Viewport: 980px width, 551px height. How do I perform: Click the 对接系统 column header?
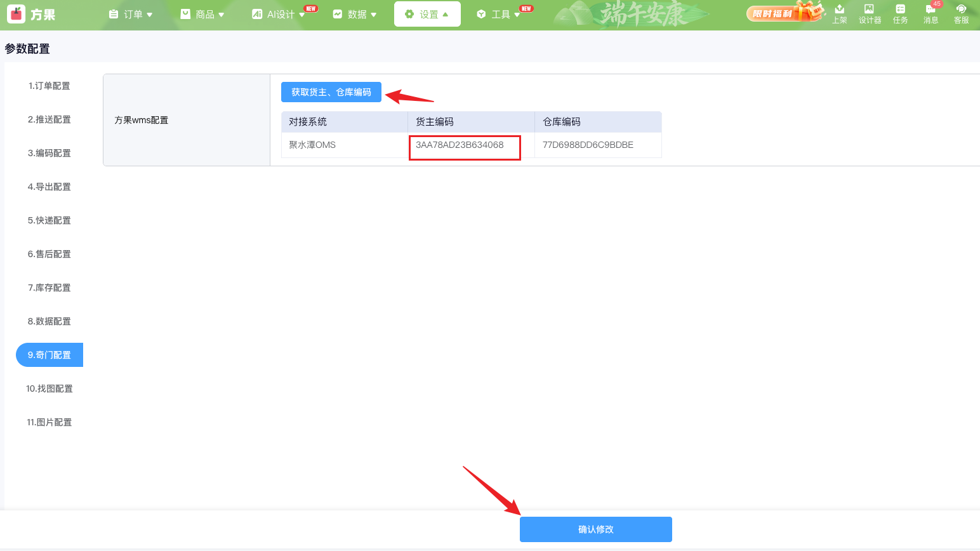[x=345, y=122]
